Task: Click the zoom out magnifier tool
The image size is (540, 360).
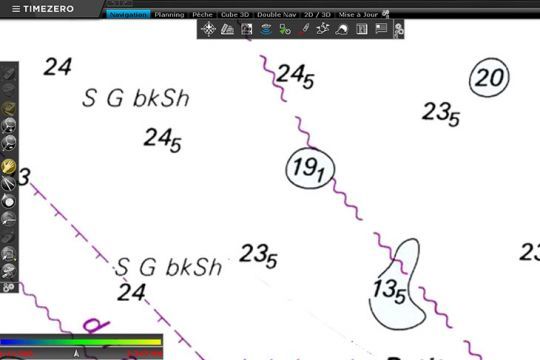Action: 8,143
